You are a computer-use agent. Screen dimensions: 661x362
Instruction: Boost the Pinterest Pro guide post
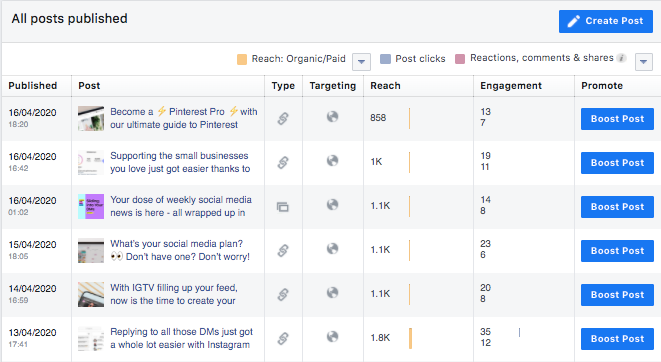click(x=617, y=119)
